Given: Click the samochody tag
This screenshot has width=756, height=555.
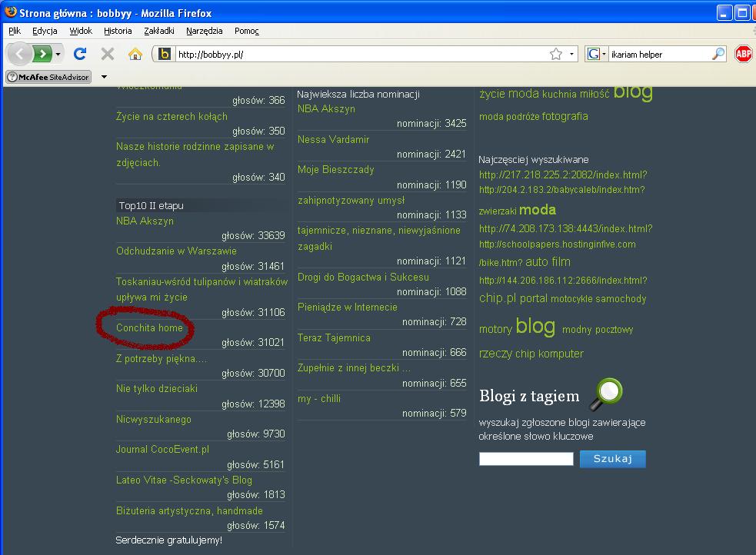Looking at the screenshot, I should pyautogui.click(x=621, y=299).
